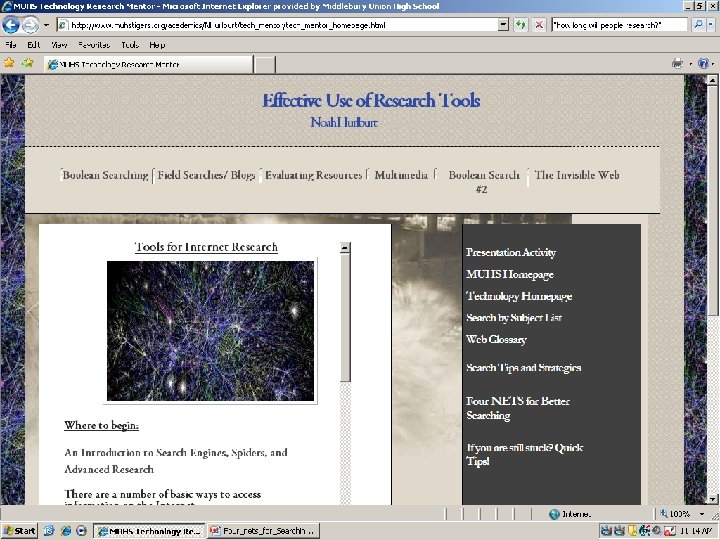This screenshot has height=540, width=720.
Task: Open the View menu
Action: click(59, 45)
